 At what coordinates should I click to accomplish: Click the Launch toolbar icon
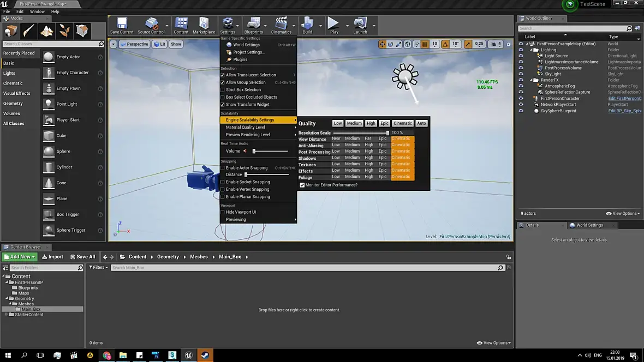click(360, 26)
